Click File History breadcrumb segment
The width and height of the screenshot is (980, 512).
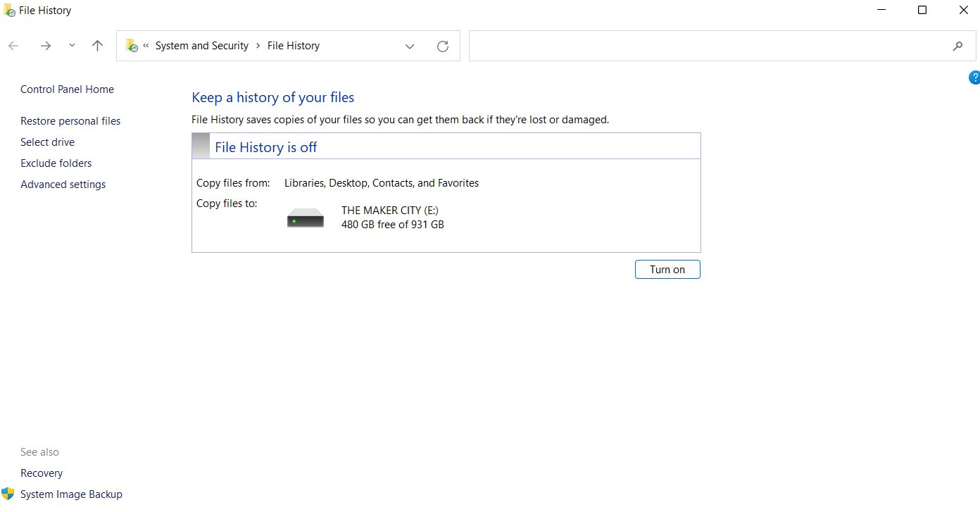point(294,46)
